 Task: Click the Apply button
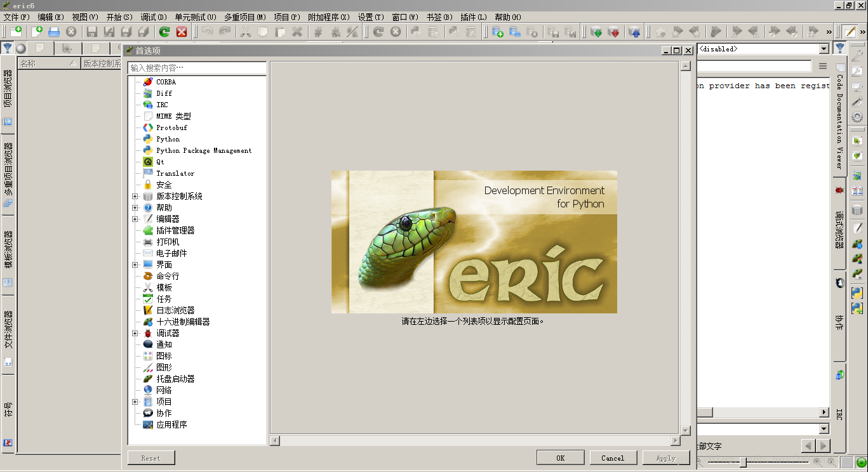point(666,458)
